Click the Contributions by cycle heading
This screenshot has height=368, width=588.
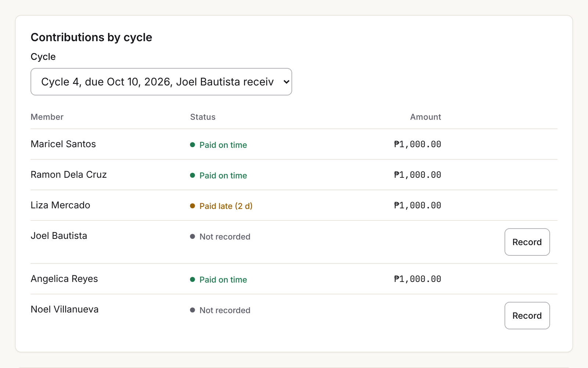click(x=92, y=37)
